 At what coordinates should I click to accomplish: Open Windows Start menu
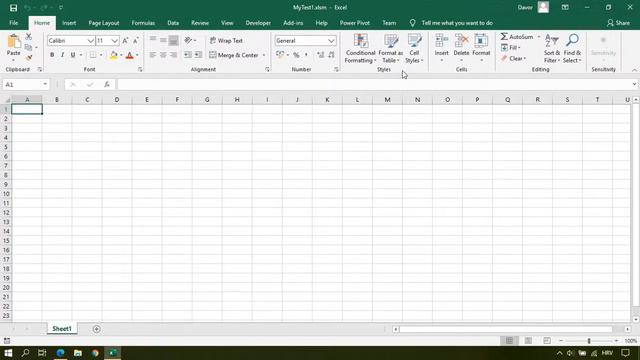coord(8,353)
